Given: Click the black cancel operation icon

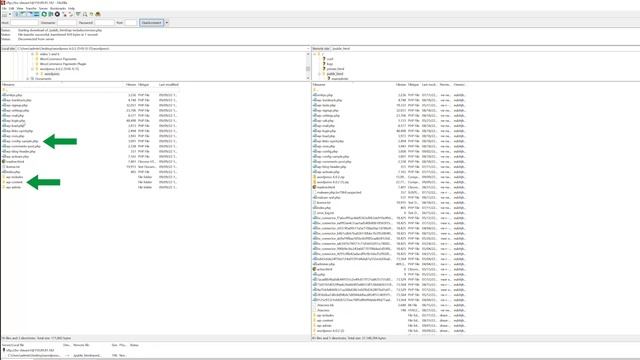Looking at the screenshot, I should pyautogui.click(x=57, y=14).
